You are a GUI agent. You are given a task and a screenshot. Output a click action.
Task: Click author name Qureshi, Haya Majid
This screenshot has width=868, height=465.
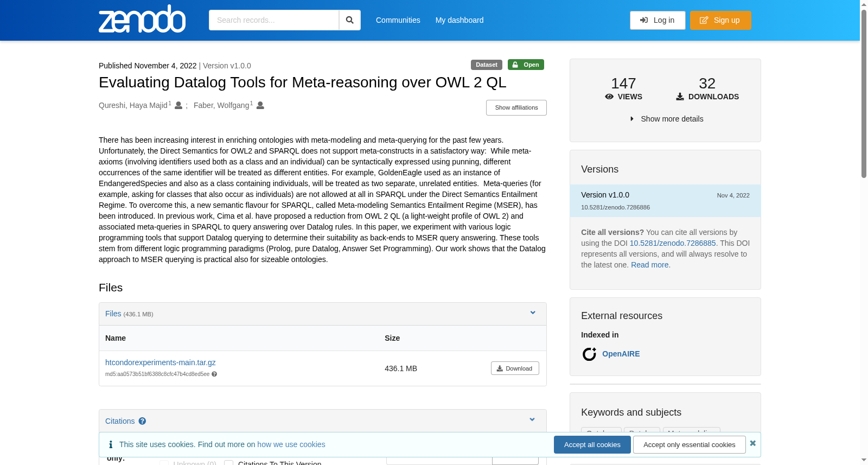[x=133, y=105]
